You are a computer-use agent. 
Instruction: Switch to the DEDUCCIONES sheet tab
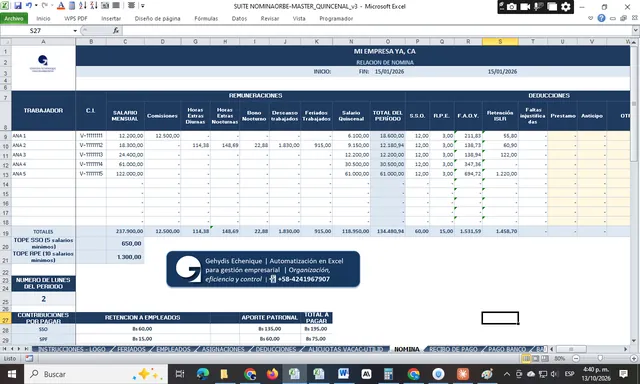(276, 349)
